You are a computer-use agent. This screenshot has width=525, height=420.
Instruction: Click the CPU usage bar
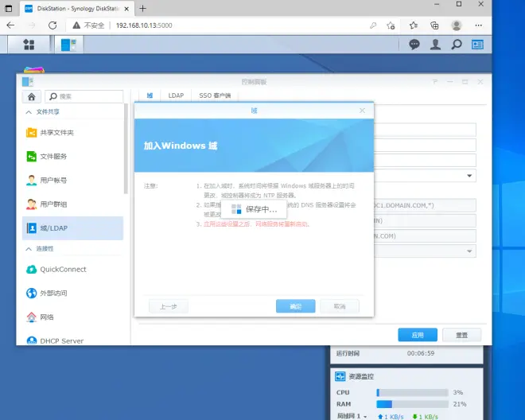click(x=410, y=392)
